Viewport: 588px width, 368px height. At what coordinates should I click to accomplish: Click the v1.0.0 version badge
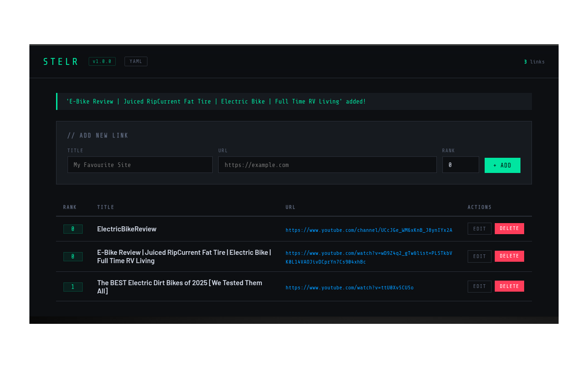[102, 62]
